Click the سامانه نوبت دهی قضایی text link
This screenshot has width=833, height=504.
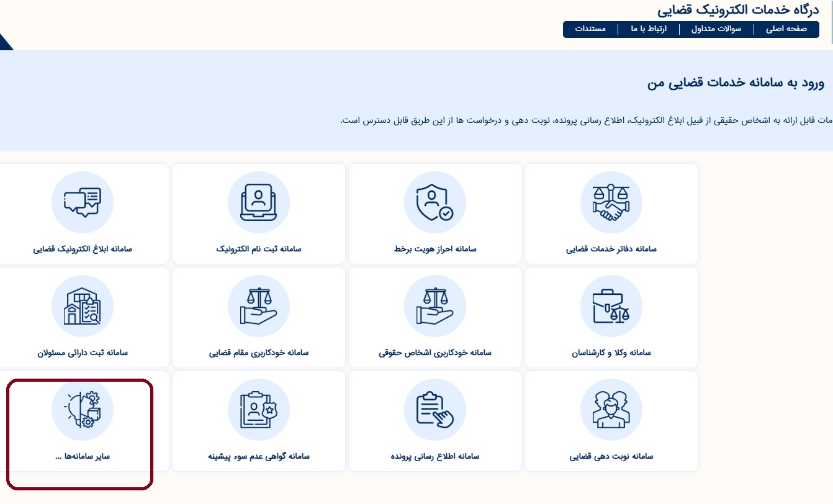[x=611, y=456]
